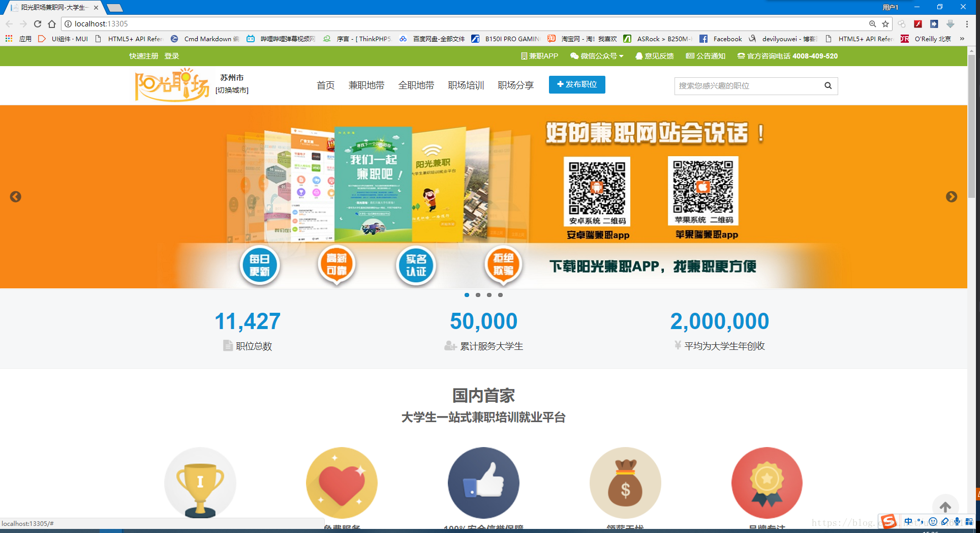
Task: Open the Cmd Markdown bookmark
Action: [x=205, y=39]
